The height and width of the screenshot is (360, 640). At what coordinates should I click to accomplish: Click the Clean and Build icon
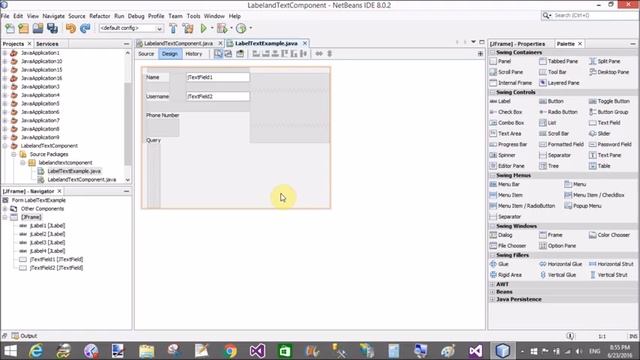pyautogui.click(x=188, y=28)
